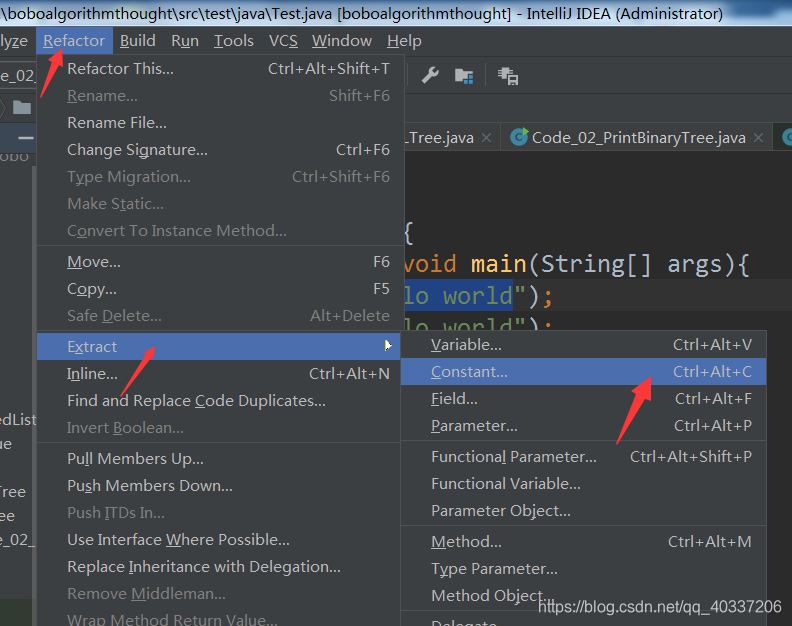Image resolution: width=792 pixels, height=626 pixels.
Task: Click the 'void' keyword in editor
Action: (430, 264)
